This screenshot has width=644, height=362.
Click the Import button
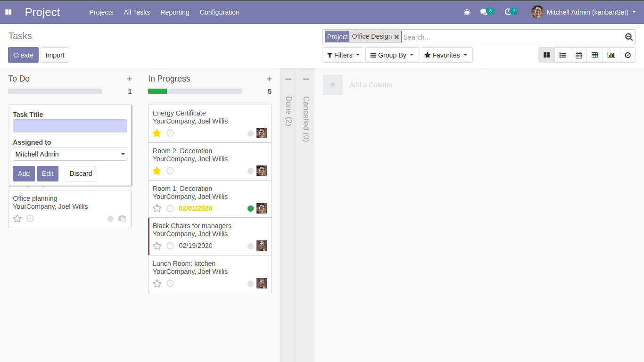(55, 55)
